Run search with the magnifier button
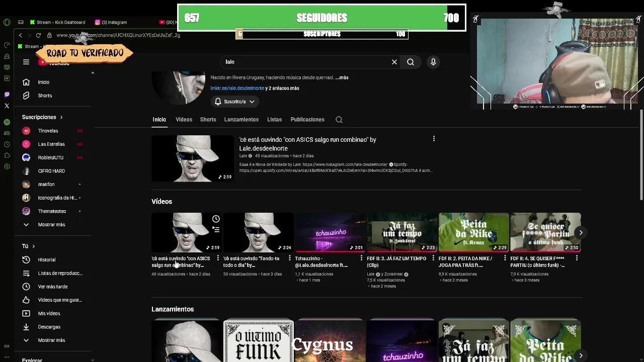 click(411, 62)
